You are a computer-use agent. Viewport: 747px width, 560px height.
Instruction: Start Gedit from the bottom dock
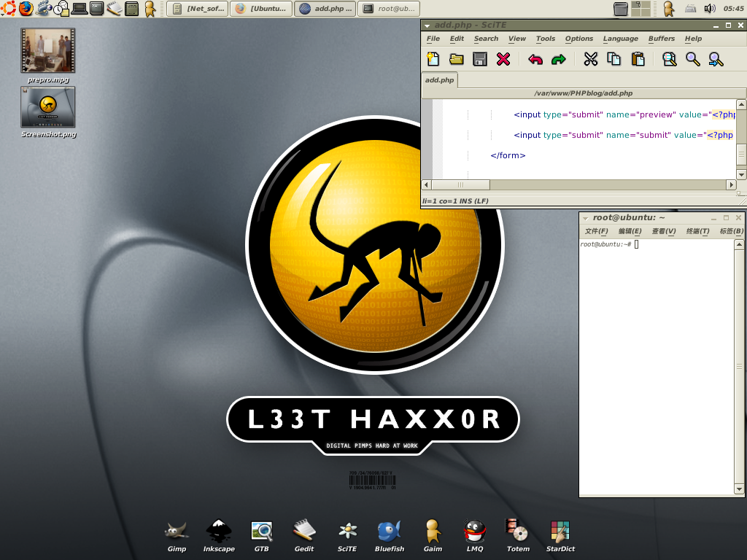coord(304,536)
